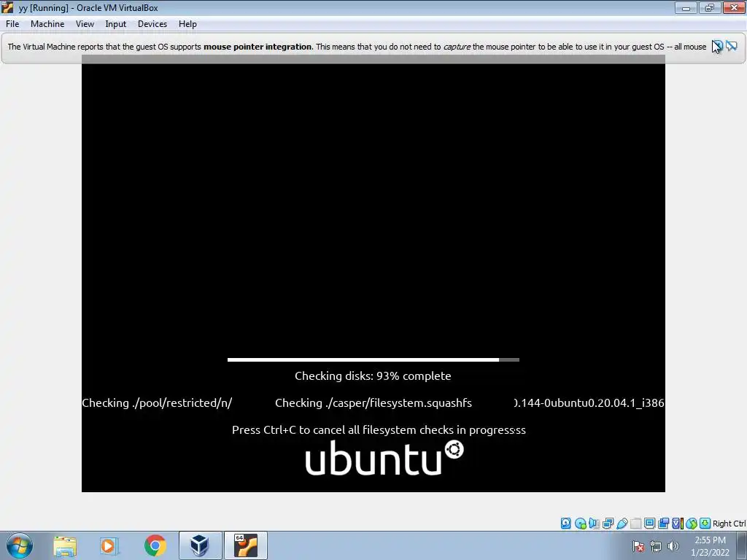Click the disk check progress bar

[x=373, y=360]
